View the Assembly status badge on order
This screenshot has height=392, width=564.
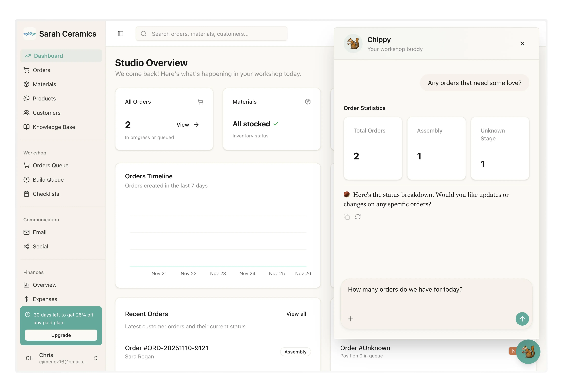(295, 352)
